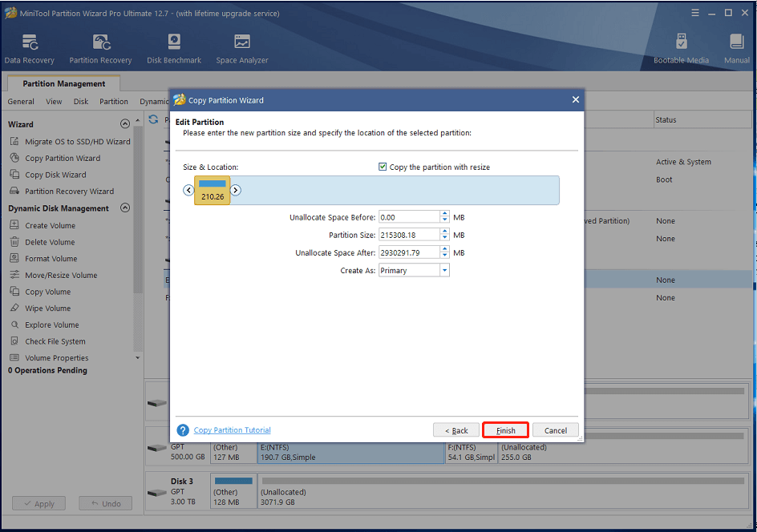Click the Format Volume icon
The height and width of the screenshot is (532, 757).
[14, 258]
